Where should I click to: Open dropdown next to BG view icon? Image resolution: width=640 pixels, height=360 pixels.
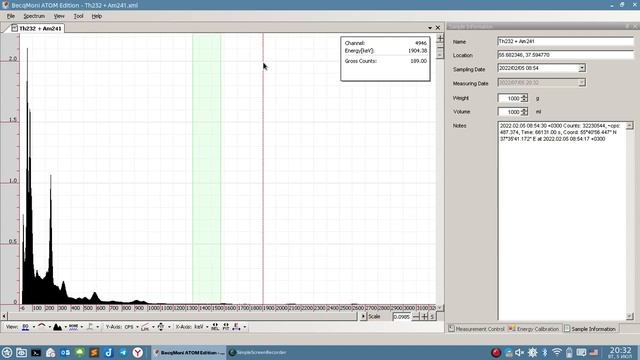tap(34, 327)
